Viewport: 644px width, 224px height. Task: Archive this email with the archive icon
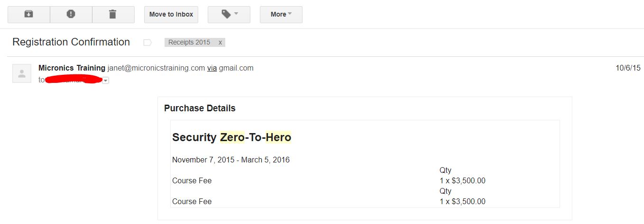tap(29, 14)
